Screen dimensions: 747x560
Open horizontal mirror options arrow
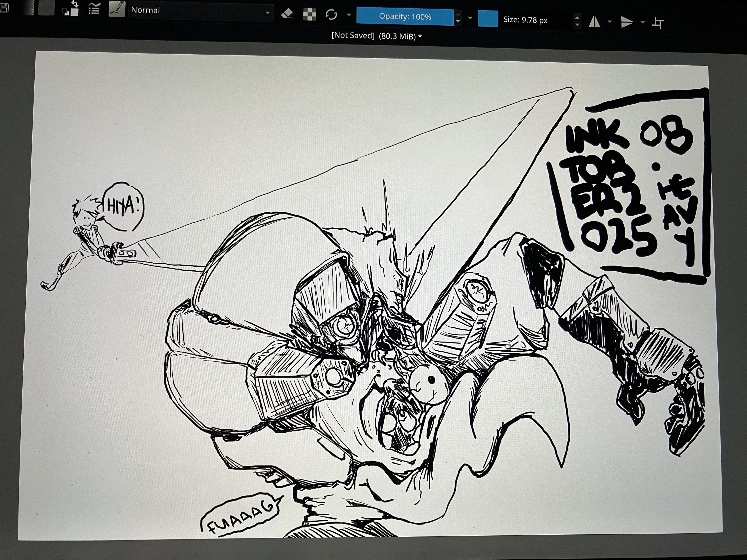tap(610, 22)
